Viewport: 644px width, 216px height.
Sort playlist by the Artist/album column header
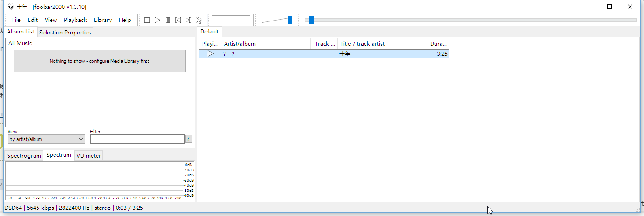pyautogui.click(x=266, y=44)
